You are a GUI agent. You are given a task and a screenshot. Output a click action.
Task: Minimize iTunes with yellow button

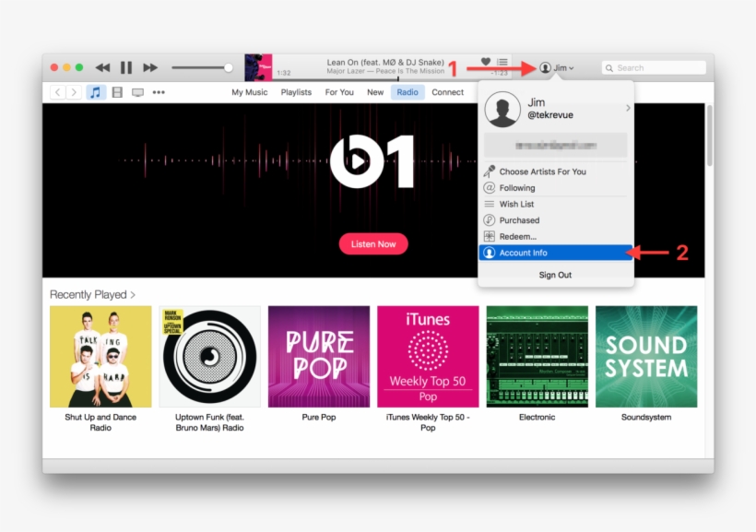(67, 67)
